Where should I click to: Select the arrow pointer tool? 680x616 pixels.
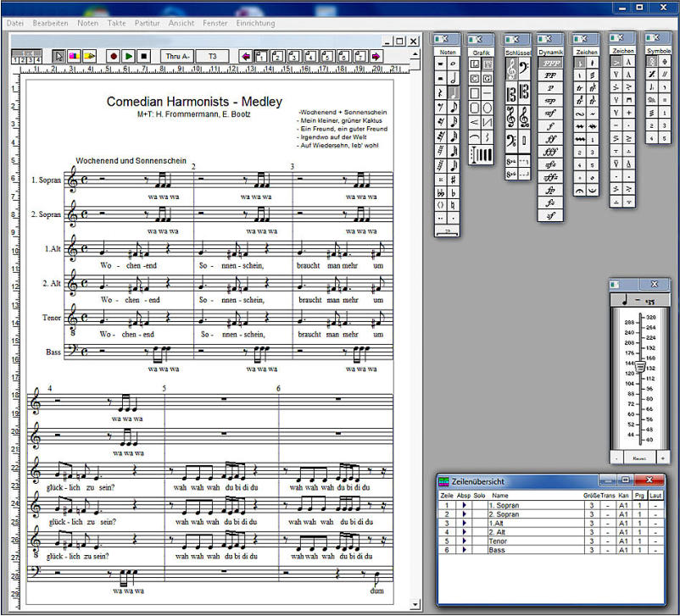click(59, 56)
